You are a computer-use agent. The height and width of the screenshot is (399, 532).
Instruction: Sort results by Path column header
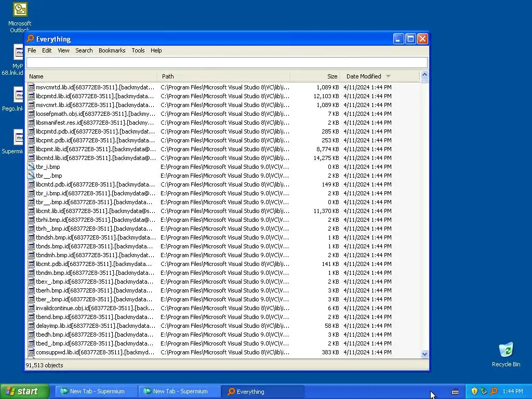click(224, 76)
